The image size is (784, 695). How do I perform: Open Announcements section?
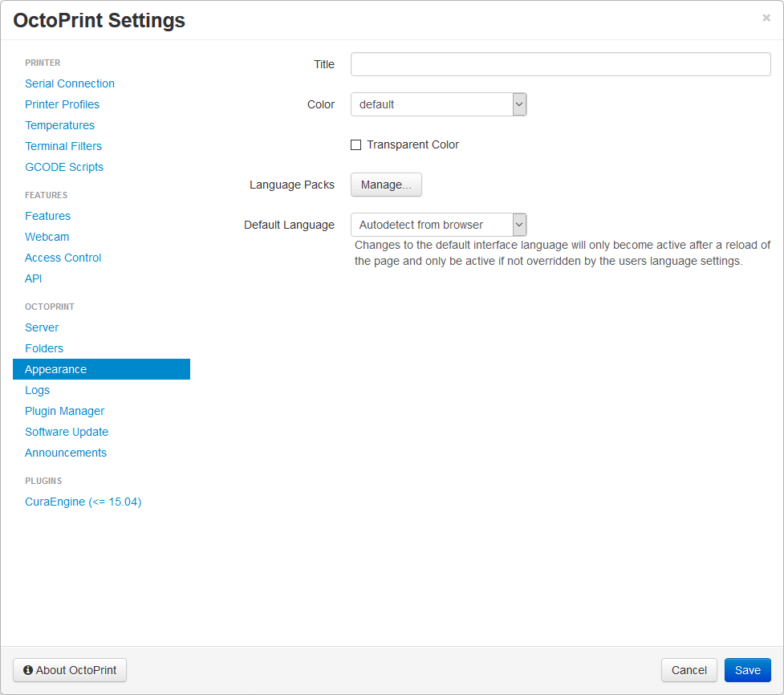point(66,453)
